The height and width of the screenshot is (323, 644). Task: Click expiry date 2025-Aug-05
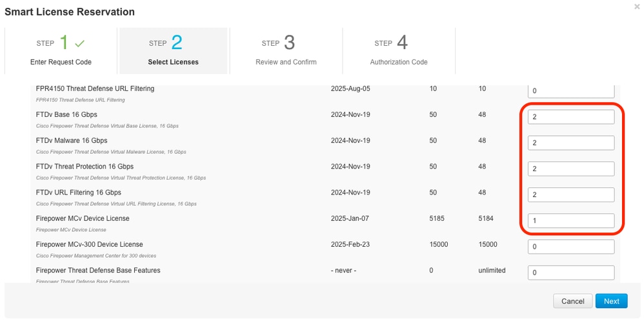(350, 89)
